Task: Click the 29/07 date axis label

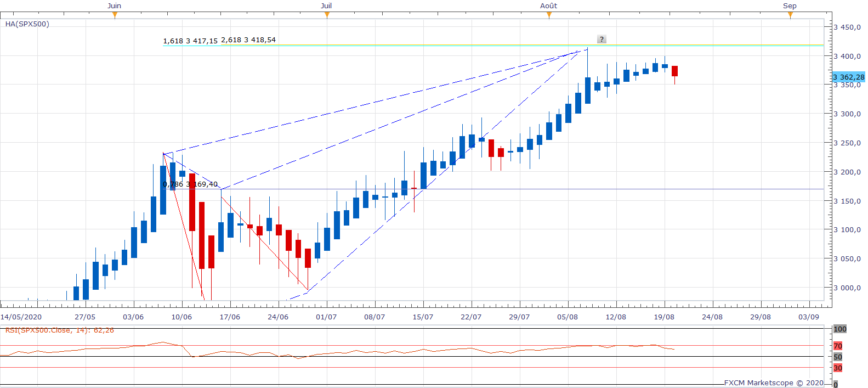Action: coord(519,317)
